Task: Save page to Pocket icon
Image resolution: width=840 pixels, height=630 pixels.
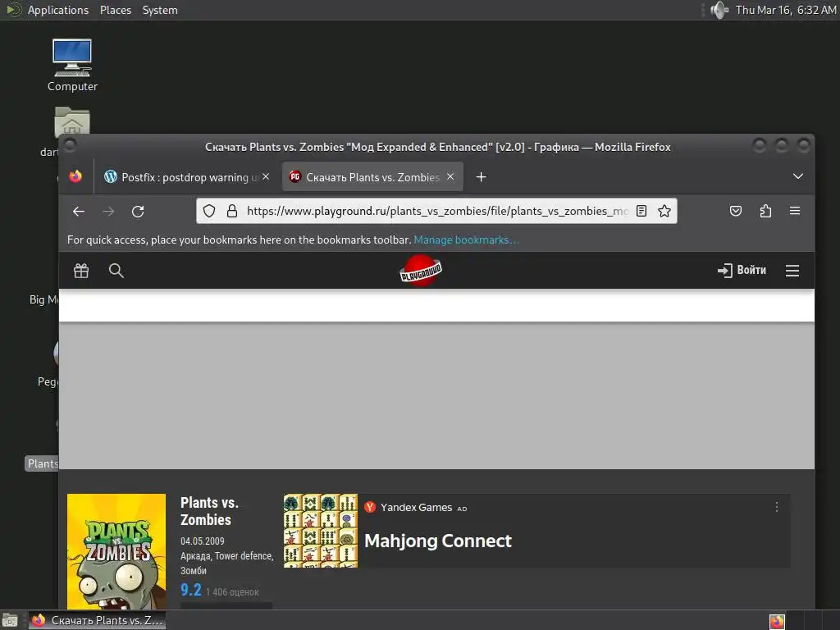Action: (736, 211)
